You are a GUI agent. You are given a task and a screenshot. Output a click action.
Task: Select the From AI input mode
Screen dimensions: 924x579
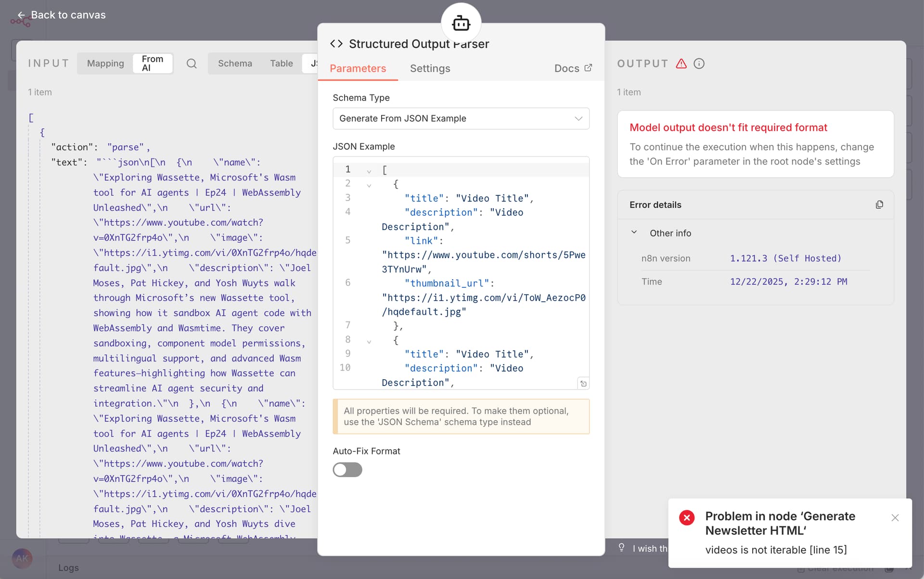[152, 64]
